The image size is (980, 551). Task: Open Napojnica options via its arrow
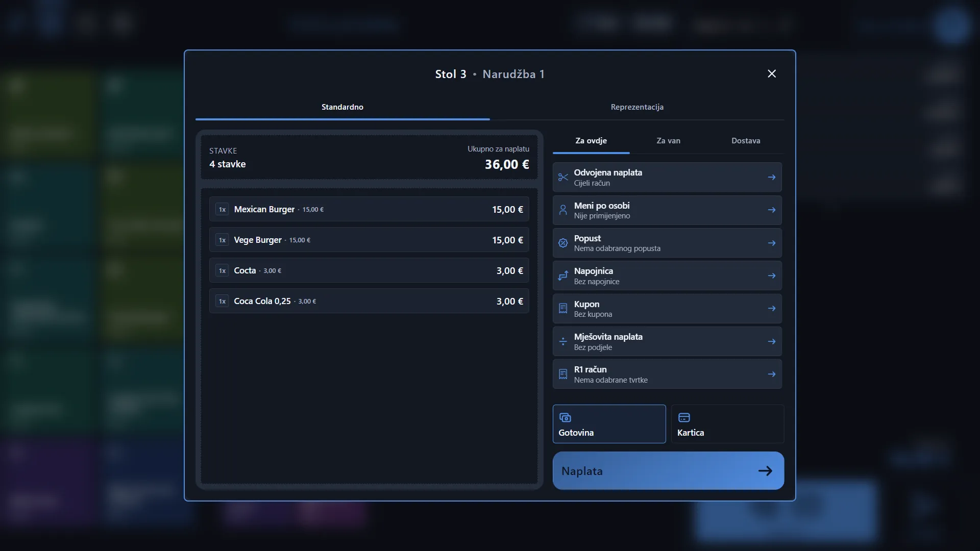(772, 276)
